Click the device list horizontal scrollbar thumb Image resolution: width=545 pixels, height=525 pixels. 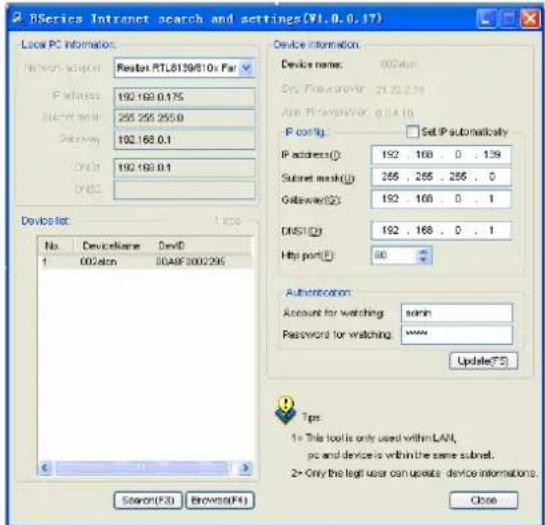143,468
